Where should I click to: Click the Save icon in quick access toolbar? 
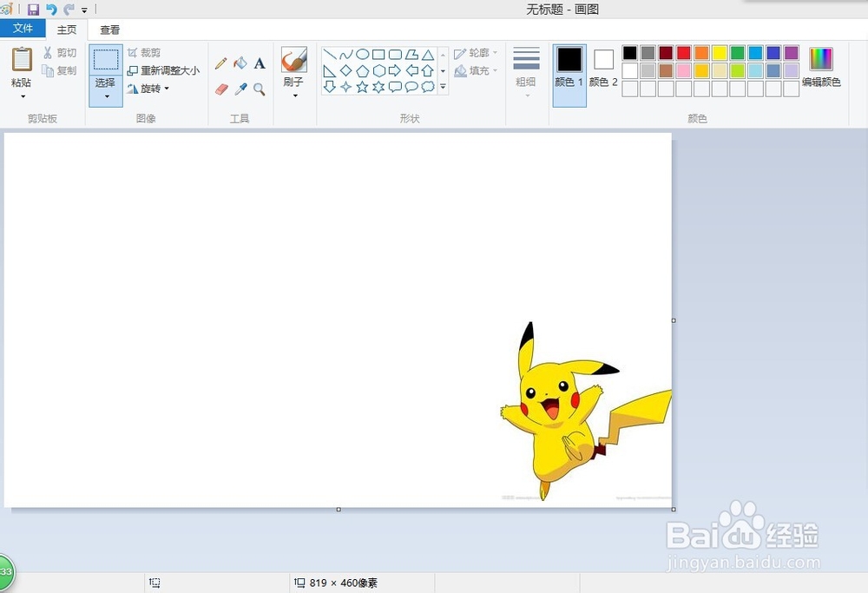pyautogui.click(x=33, y=9)
